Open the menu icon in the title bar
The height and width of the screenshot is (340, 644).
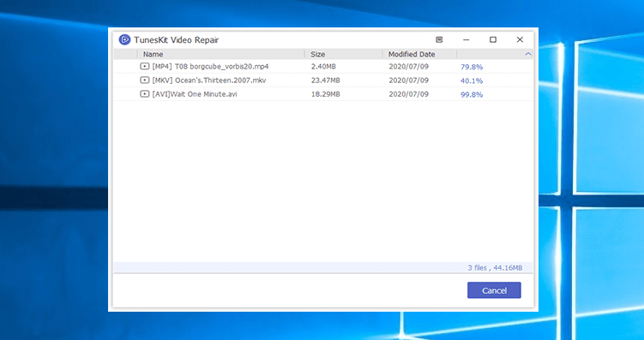point(439,39)
